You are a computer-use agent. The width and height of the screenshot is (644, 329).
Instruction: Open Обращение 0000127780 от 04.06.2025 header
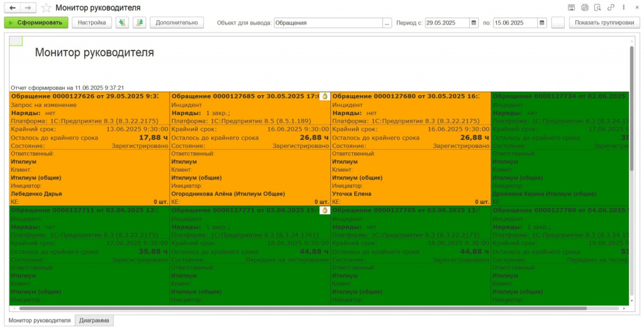click(560, 210)
